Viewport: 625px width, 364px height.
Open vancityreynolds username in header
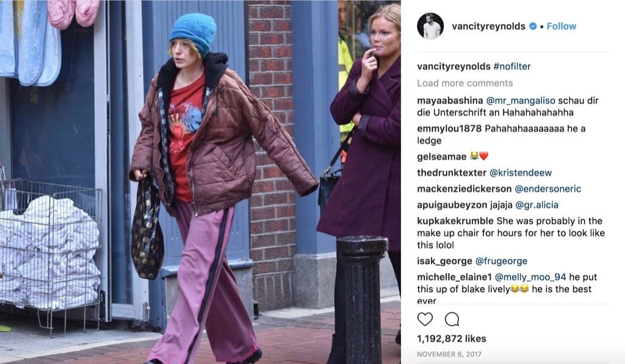coord(488,26)
